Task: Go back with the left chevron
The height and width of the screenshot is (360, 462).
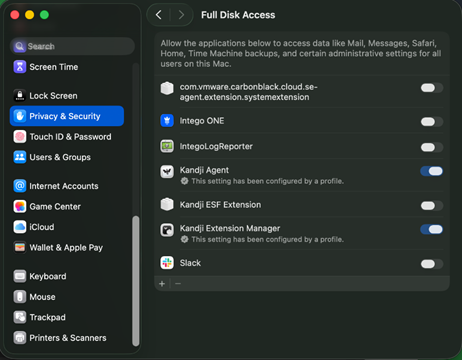Action: pyautogui.click(x=159, y=15)
